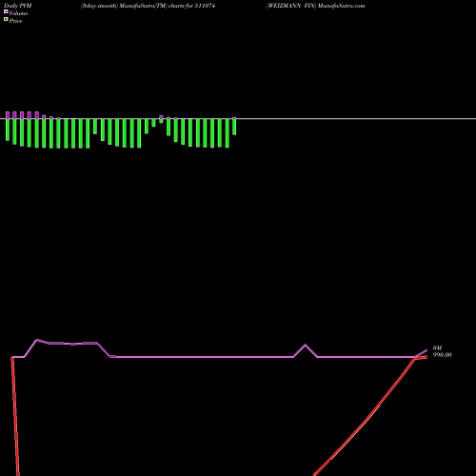Click the Price legend color swatch
Viewport: 476px width, 476px height.
coord(6,19)
